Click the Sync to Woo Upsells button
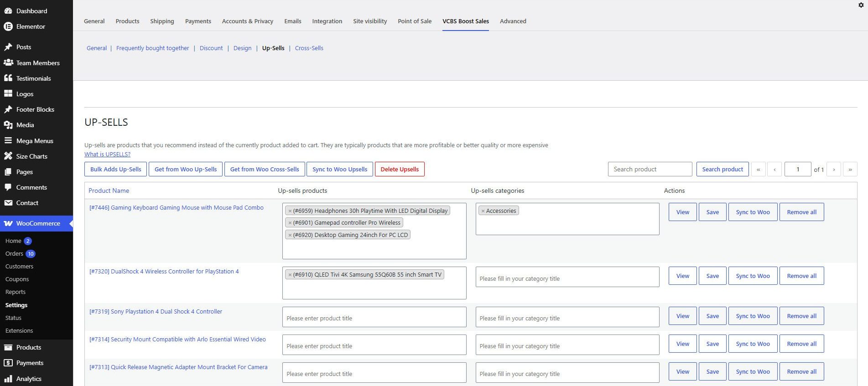868x386 pixels. [340, 169]
